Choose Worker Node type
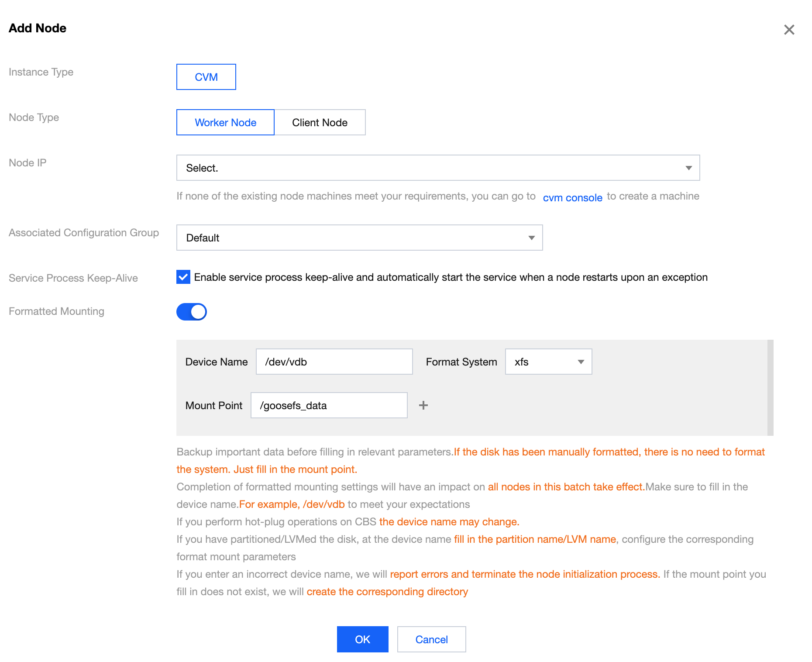812x662 pixels. 225,122
